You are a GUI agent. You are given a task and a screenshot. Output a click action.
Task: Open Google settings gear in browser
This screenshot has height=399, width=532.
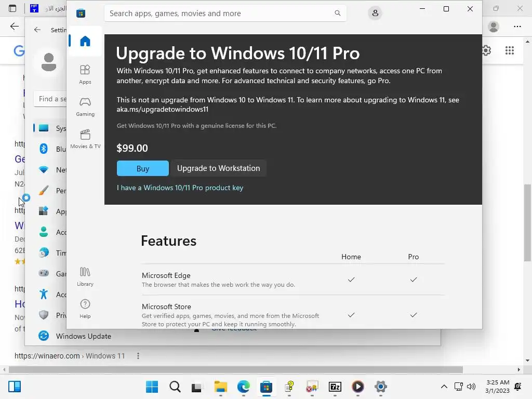click(x=486, y=50)
